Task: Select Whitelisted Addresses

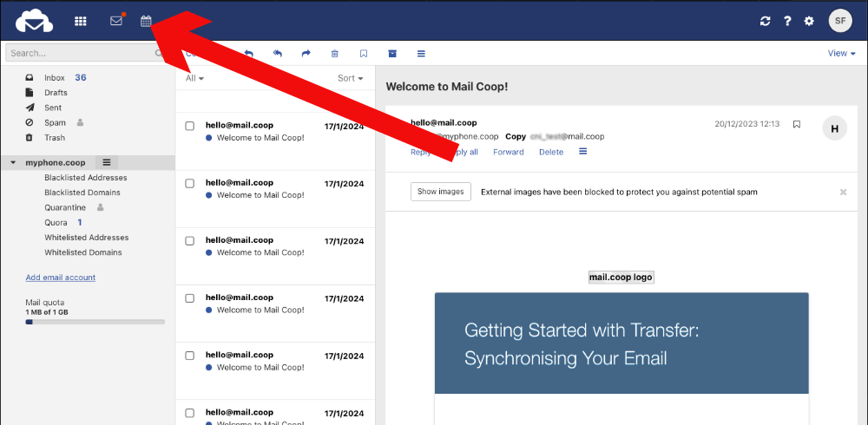Action: 86,238
